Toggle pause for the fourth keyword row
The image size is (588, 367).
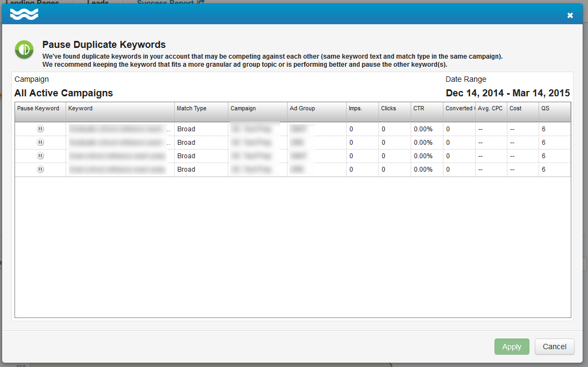pyautogui.click(x=40, y=170)
